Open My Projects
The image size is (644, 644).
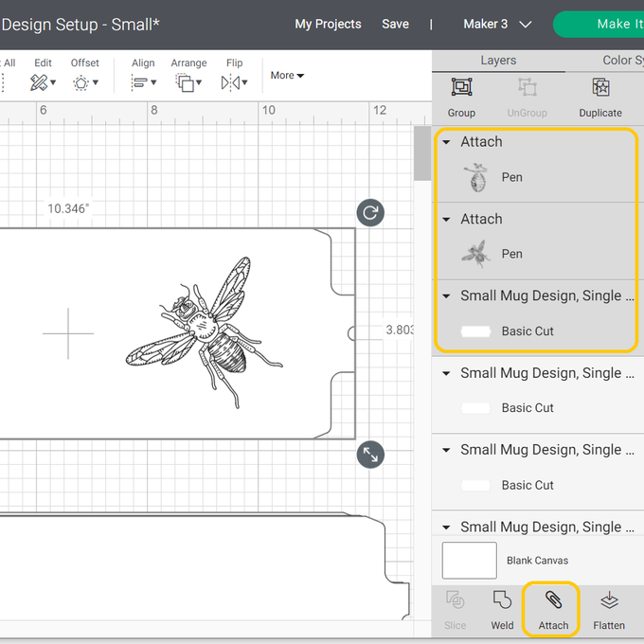coord(328,24)
